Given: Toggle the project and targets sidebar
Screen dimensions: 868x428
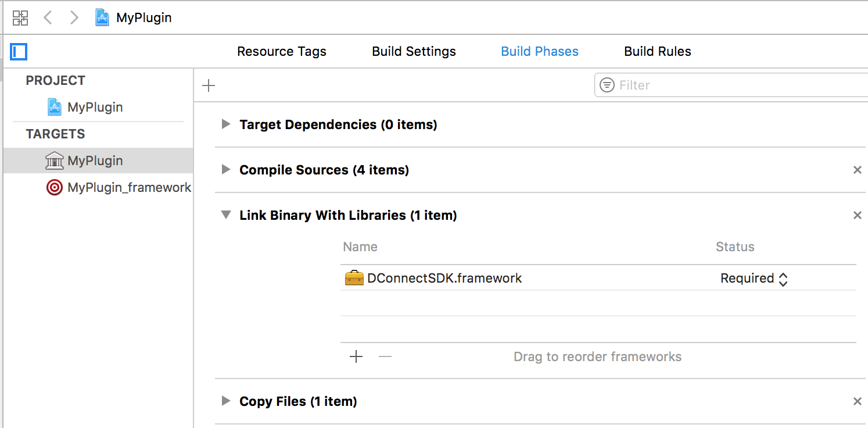Looking at the screenshot, I should tap(19, 52).
